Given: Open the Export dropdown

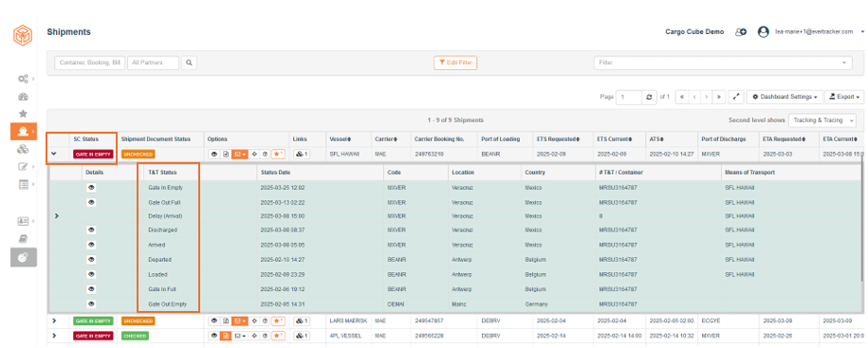Looking at the screenshot, I should (843, 97).
